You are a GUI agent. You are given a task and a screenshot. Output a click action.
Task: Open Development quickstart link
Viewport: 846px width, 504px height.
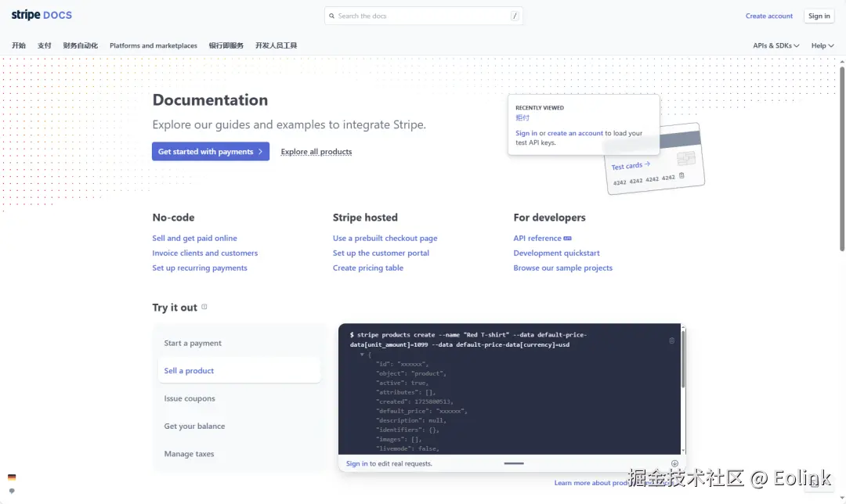point(556,253)
